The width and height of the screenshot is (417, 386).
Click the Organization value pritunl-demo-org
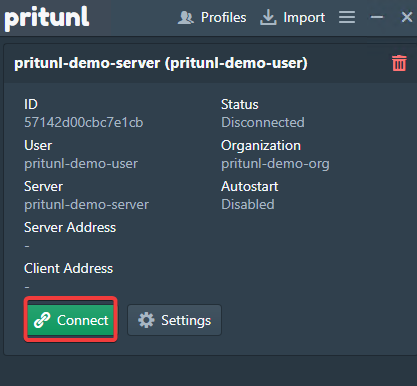(275, 164)
